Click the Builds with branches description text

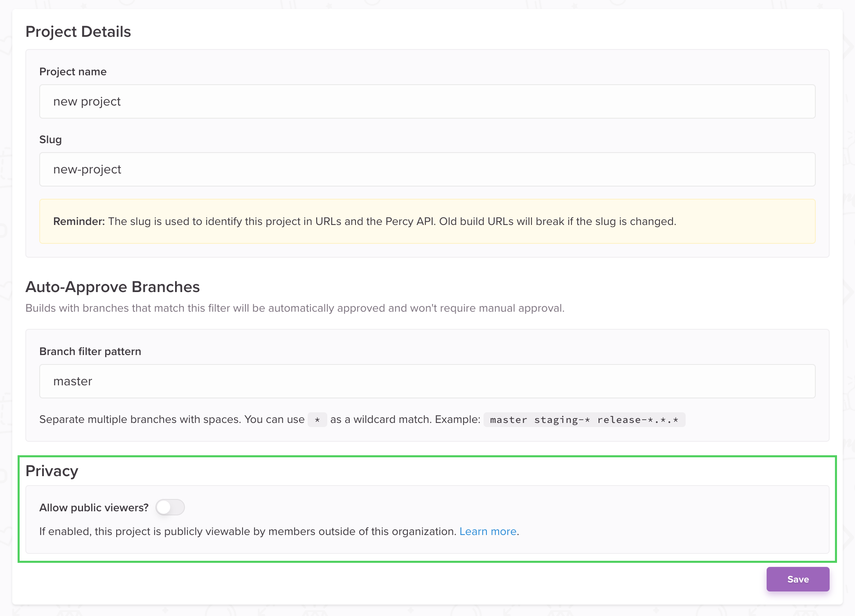(x=295, y=308)
